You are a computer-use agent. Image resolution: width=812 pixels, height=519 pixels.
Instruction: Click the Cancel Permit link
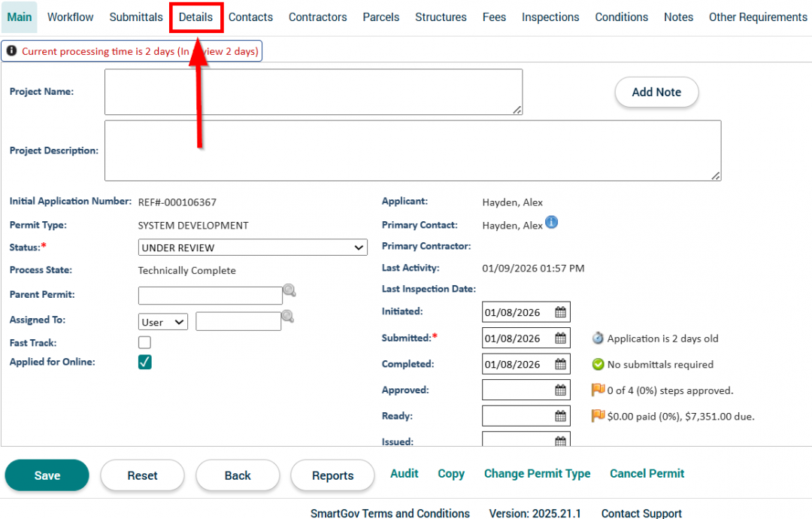647,474
